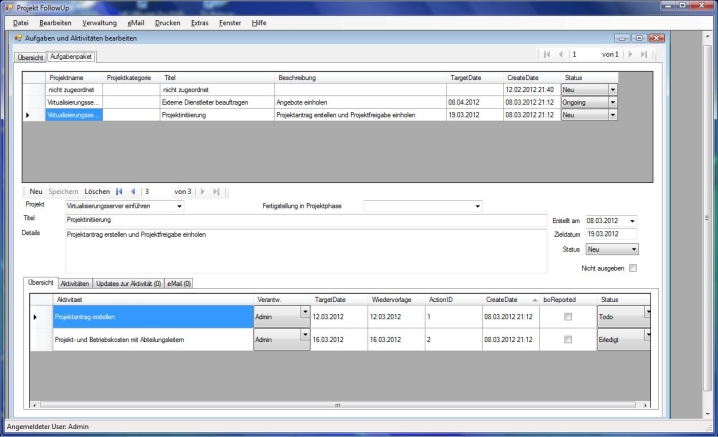Click the child window icon beside 'Aufgaben und Aktivitäten bearbeiten'

pyautogui.click(x=18, y=38)
